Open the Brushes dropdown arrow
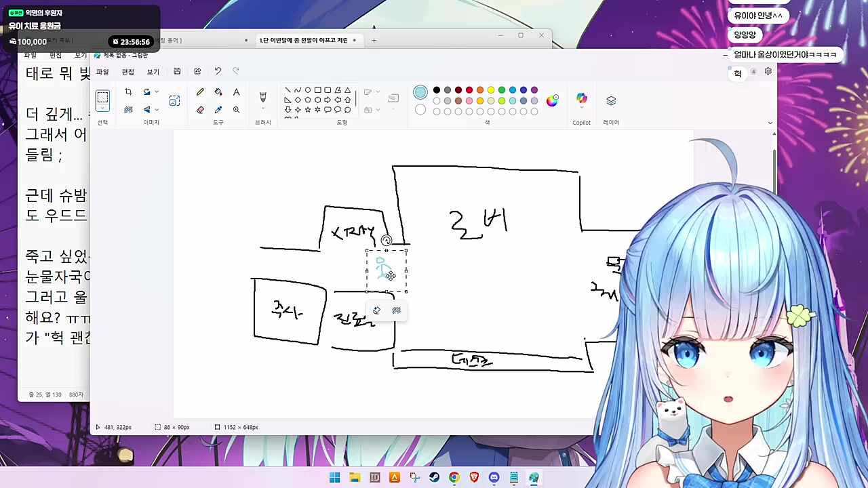 coord(263,110)
